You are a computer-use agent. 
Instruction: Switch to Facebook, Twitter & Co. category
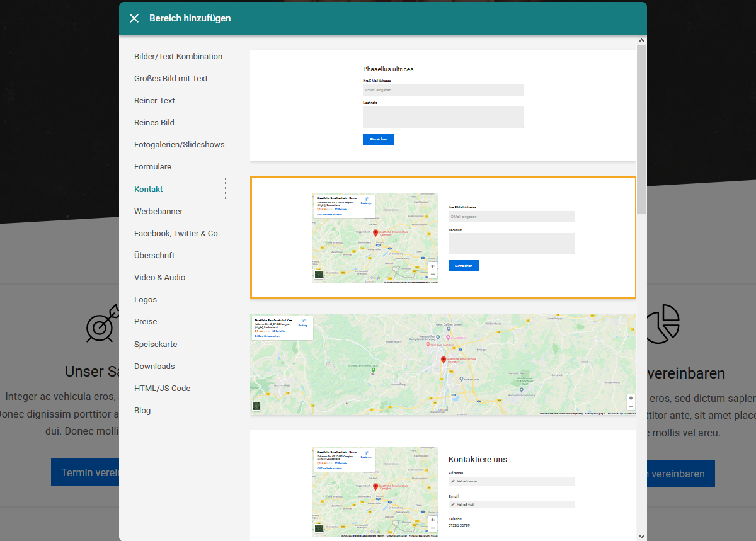(x=177, y=234)
